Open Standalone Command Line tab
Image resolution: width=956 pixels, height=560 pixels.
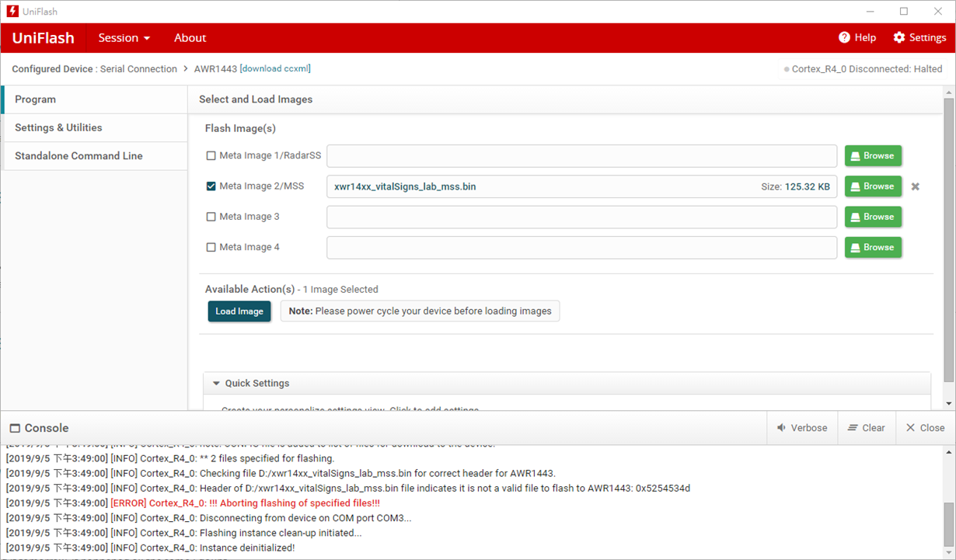coord(94,155)
